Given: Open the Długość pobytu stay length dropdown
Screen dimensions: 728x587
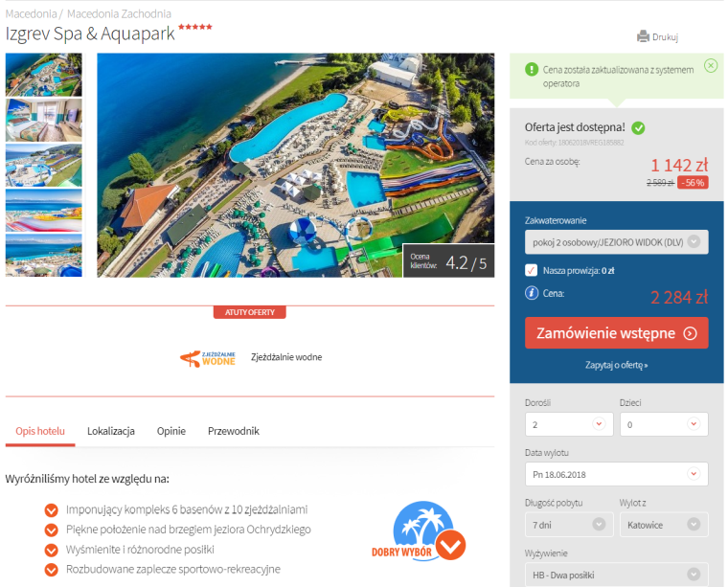Looking at the screenshot, I should [569, 524].
